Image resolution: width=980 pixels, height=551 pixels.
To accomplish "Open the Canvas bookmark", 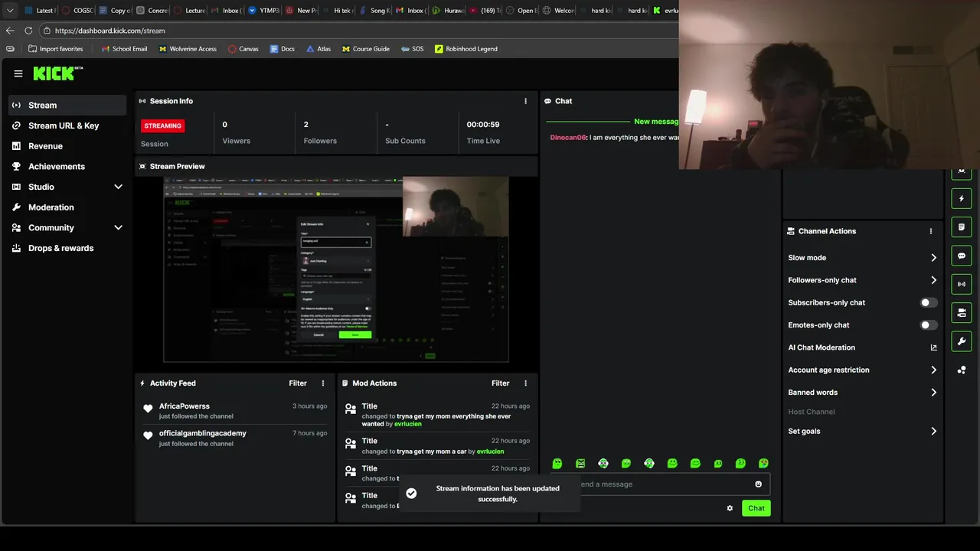I will tap(243, 49).
